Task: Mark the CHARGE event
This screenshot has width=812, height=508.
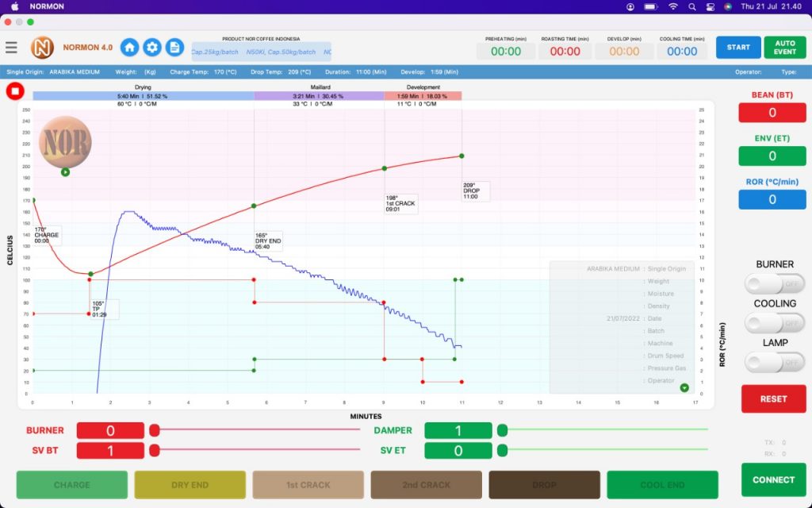Action: 72,485
